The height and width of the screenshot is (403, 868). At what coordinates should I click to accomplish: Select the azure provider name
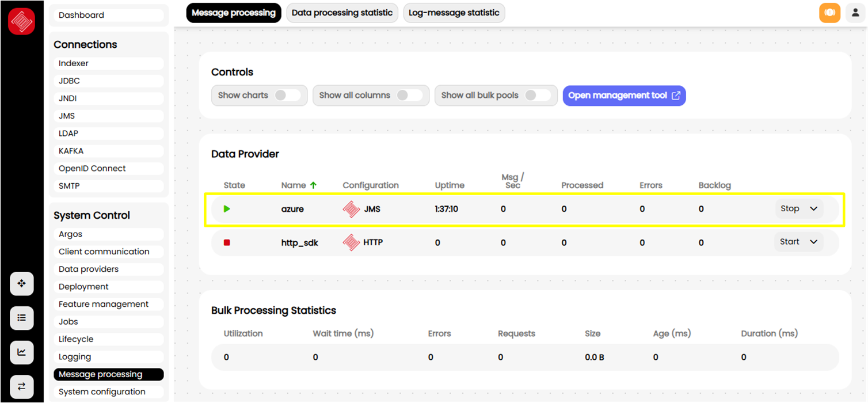coord(292,209)
